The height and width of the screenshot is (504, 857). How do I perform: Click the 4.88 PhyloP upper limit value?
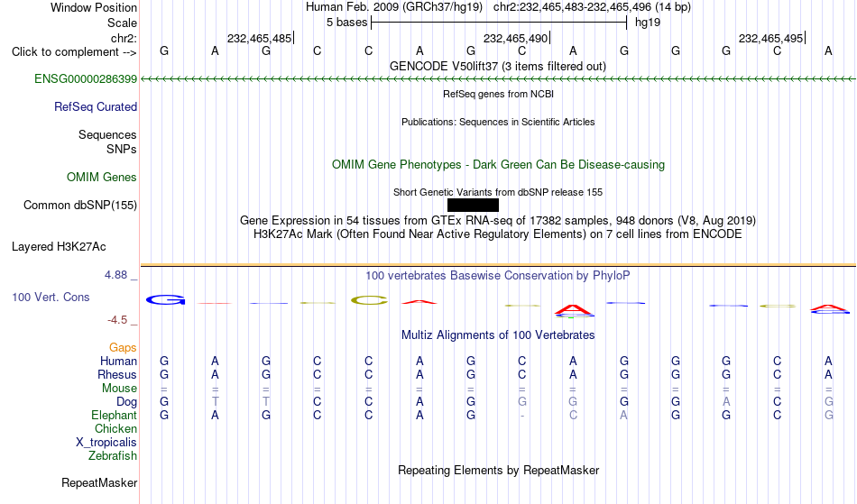115,275
